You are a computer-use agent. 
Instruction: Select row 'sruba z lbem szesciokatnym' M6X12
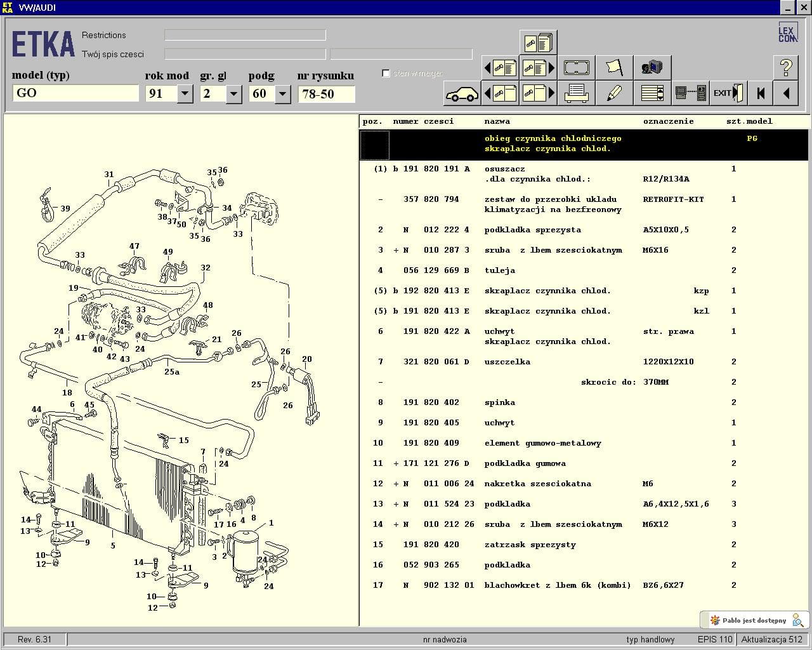584,524
